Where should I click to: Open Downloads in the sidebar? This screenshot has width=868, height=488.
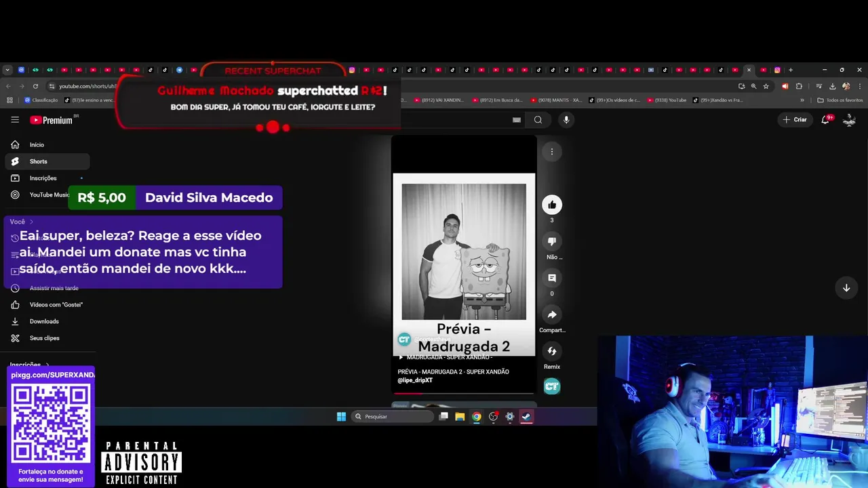(x=47, y=321)
